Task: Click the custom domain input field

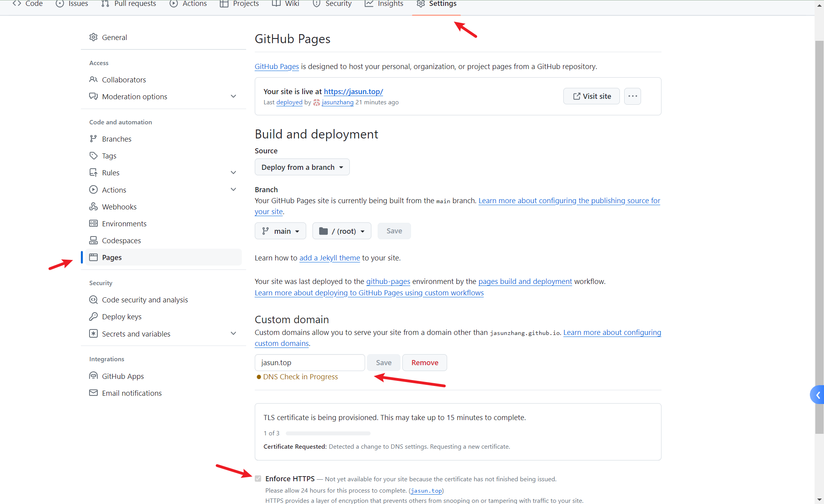Action: [310, 362]
